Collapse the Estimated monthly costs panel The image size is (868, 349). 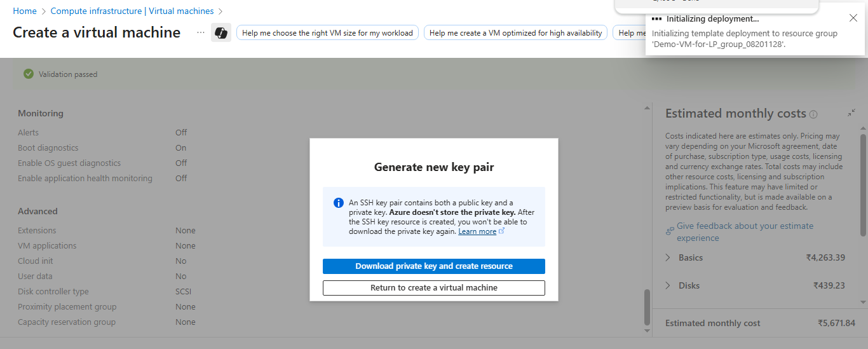(x=851, y=113)
